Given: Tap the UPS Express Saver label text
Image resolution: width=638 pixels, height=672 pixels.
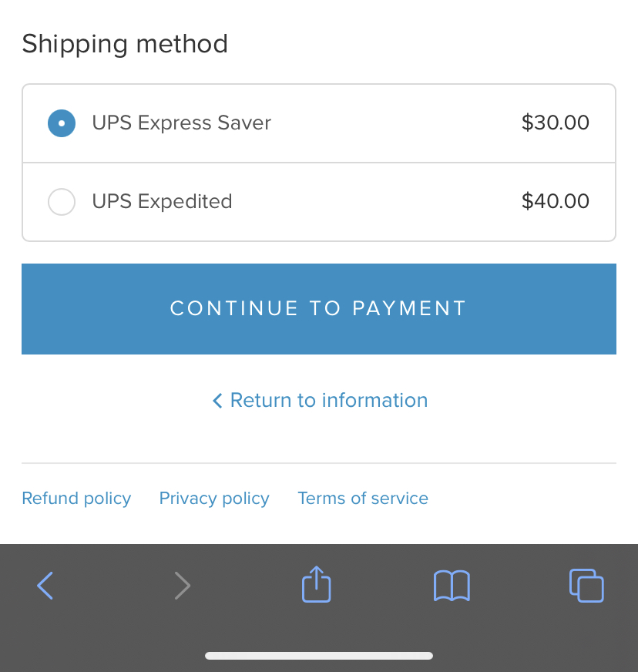Looking at the screenshot, I should click(x=182, y=123).
